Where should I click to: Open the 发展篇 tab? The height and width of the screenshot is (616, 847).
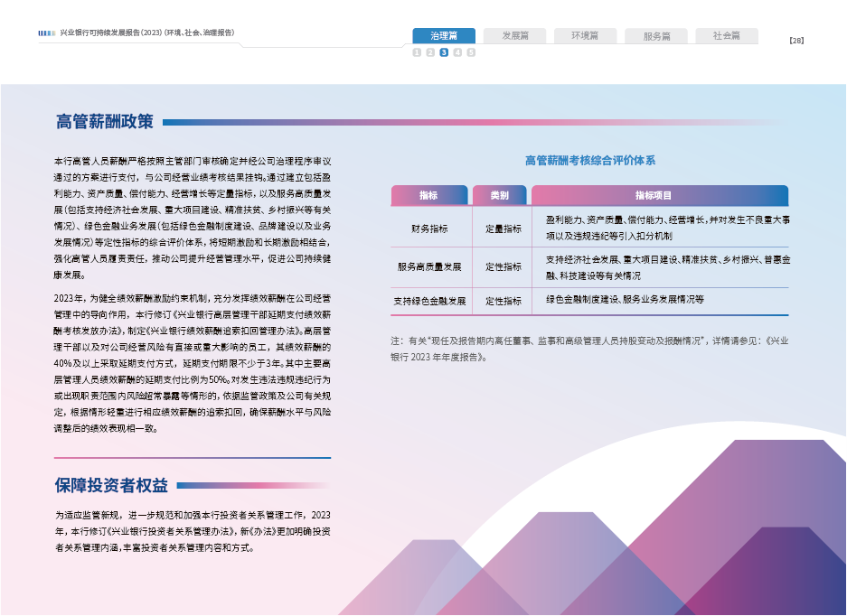[513, 36]
